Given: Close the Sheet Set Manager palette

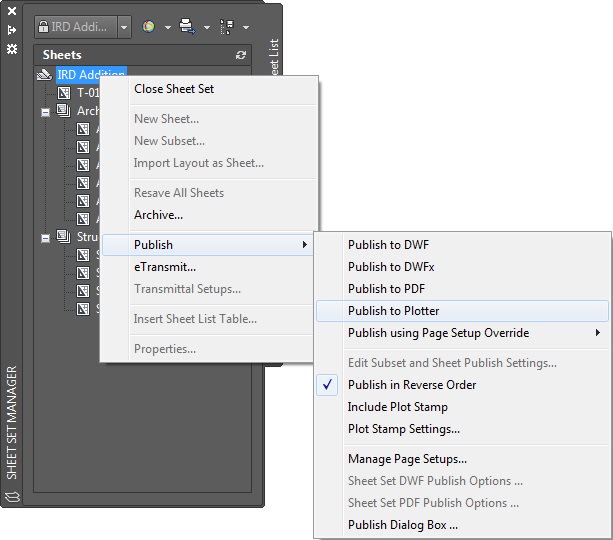Looking at the screenshot, I should click(x=12, y=11).
